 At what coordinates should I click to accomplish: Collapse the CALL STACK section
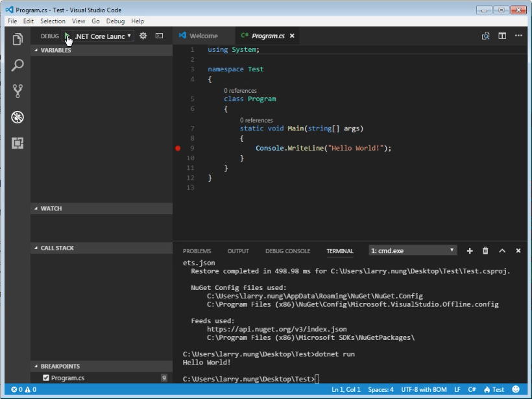point(101,248)
